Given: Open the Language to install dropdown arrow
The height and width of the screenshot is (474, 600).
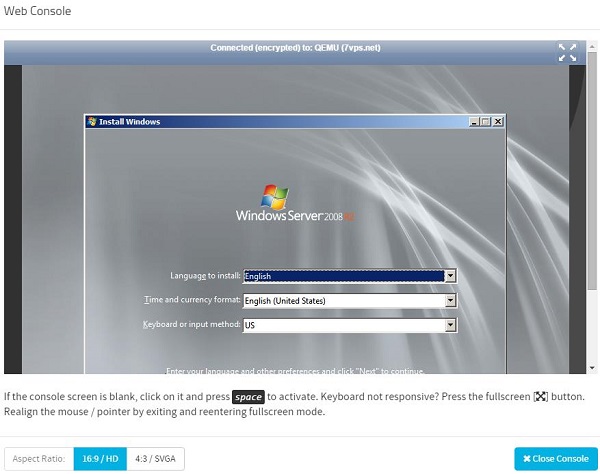Looking at the screenshot, I should pos(450,276).
